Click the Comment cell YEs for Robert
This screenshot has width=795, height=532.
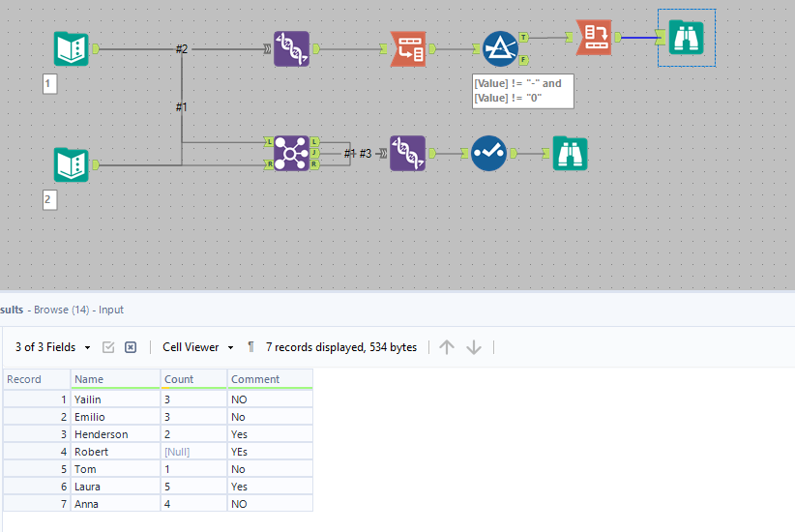(x=270, y=452)
